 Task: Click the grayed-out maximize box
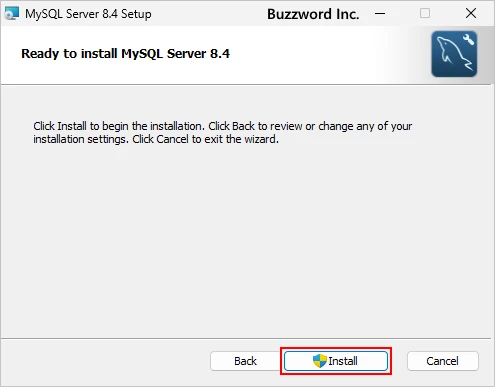pyautogui.click(x=425, y=14)
